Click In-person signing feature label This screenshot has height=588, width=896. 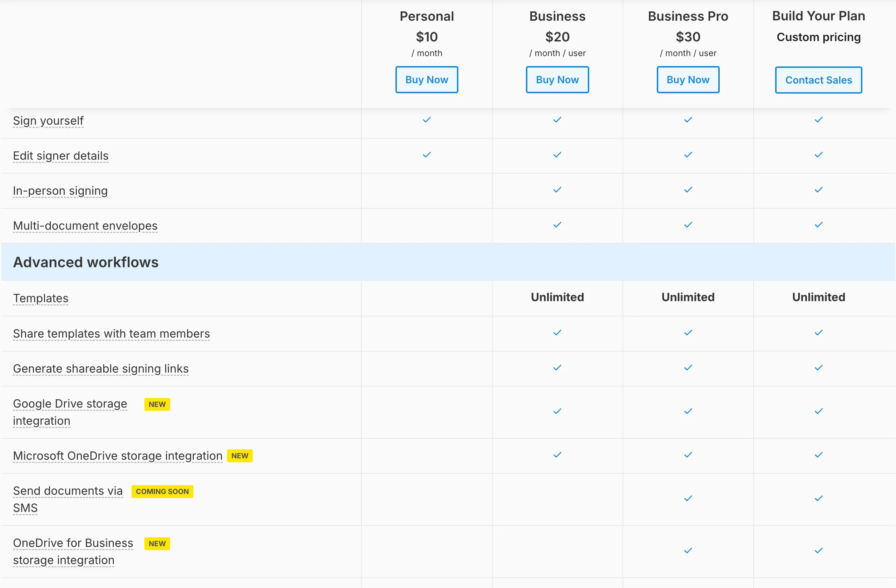pyautogui.click(x=60, y=191)
